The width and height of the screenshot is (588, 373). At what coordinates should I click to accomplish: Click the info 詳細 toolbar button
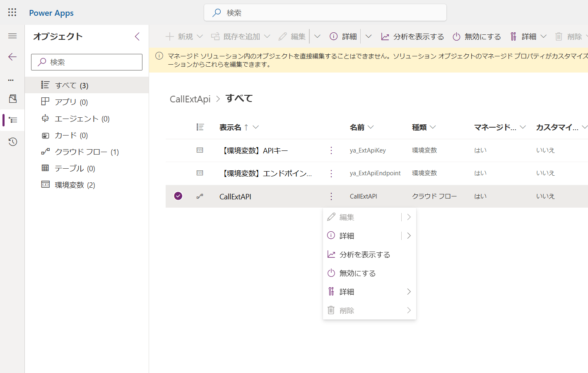coord(343,36)
